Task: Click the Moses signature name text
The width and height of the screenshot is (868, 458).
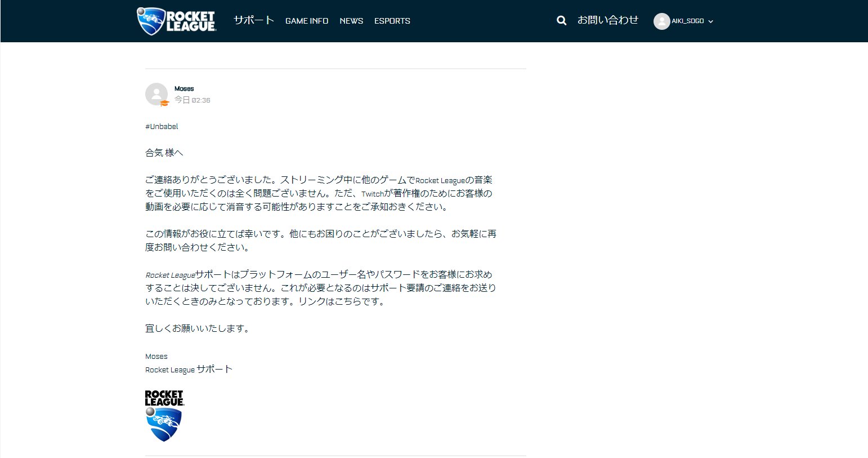Action: (x=156, y=356)
